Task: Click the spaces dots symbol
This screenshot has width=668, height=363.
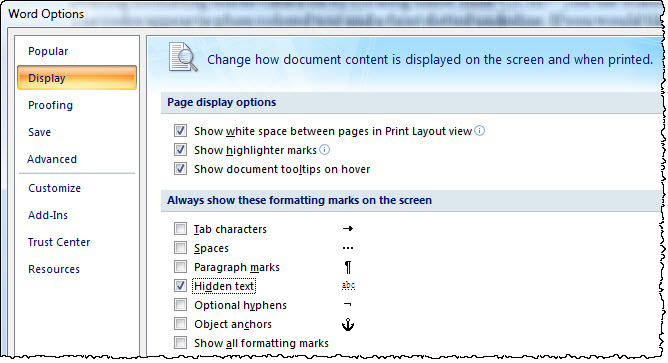Action: click(x=348, y=248)
